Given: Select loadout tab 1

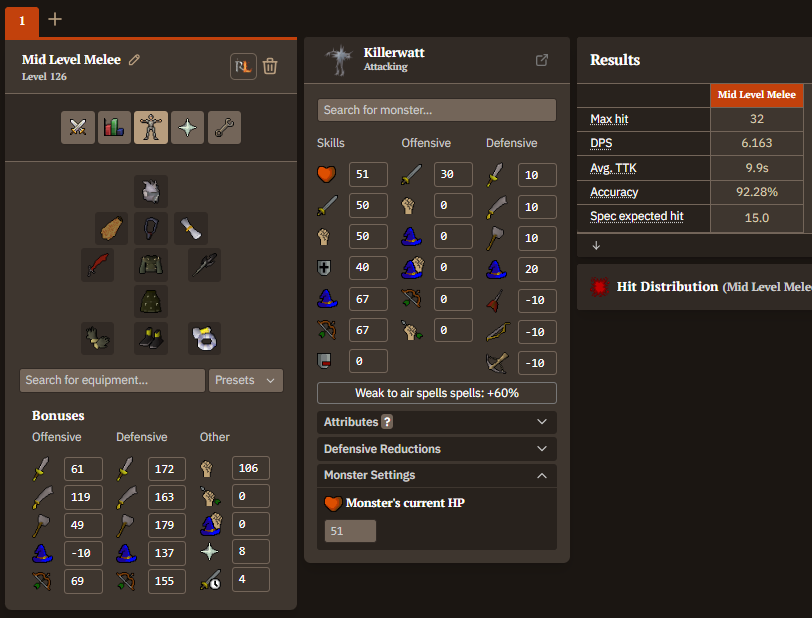Looking at the screenshot, I should [21, 20].
